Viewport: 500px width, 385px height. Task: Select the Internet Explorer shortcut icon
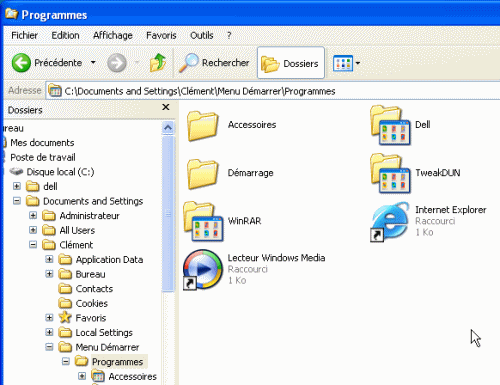coord(390,221)
